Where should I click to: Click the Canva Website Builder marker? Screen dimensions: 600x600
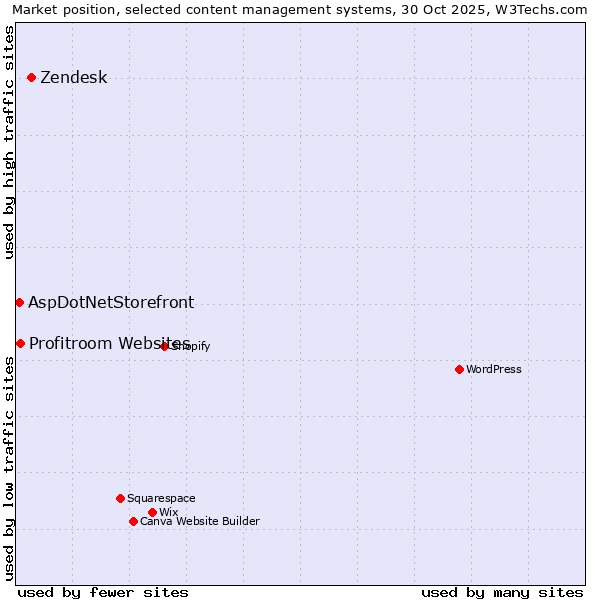pos(133,521)
